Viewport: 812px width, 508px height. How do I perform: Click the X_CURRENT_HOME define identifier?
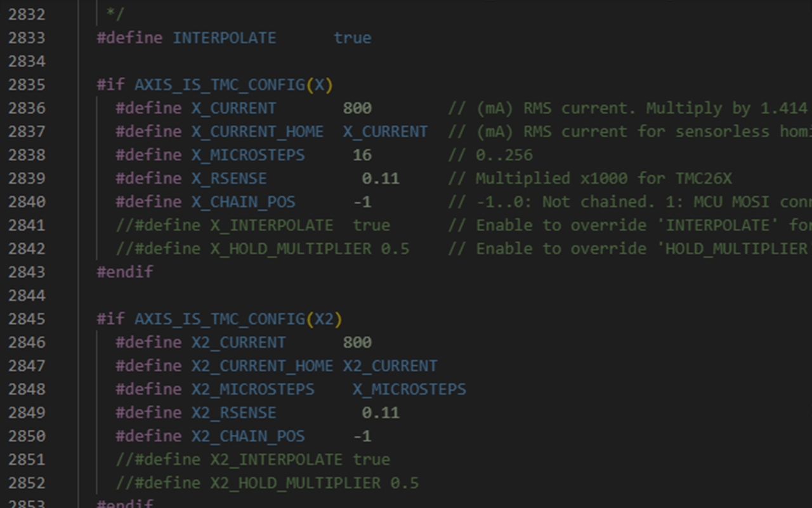point(257,132)
